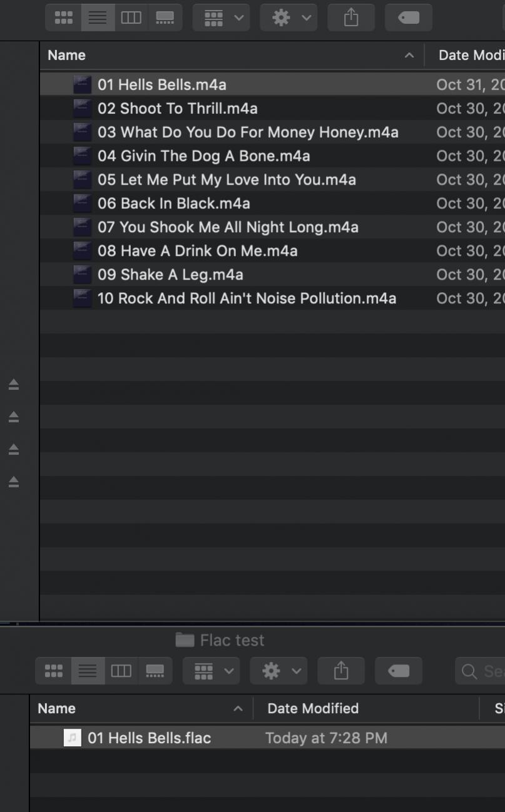Toggle list view in Flac test window

[88, 671]
